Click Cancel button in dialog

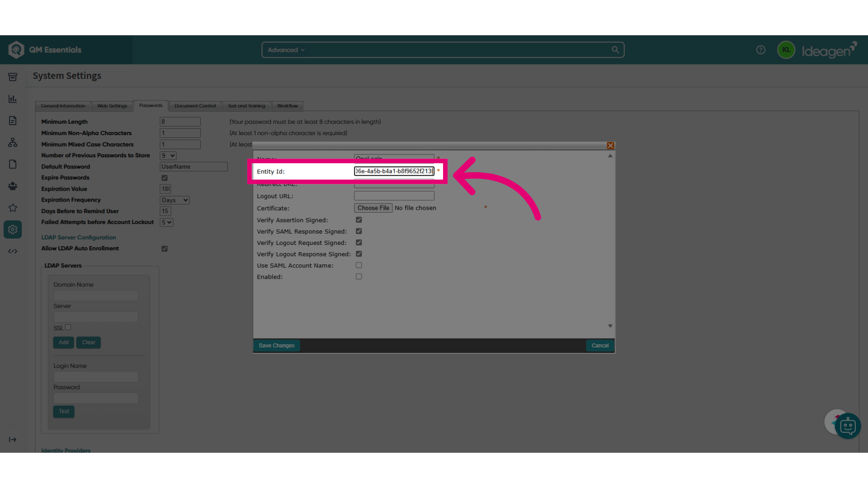(600, 346)
